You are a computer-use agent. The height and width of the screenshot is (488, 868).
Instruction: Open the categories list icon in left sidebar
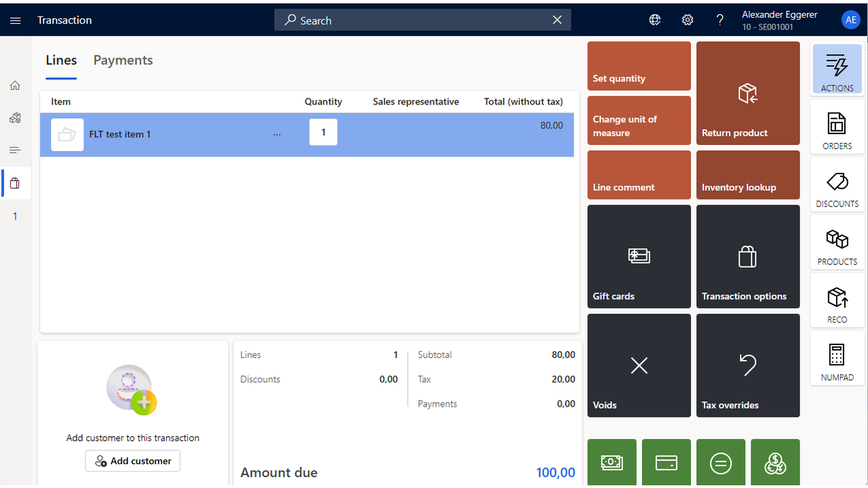15,150
